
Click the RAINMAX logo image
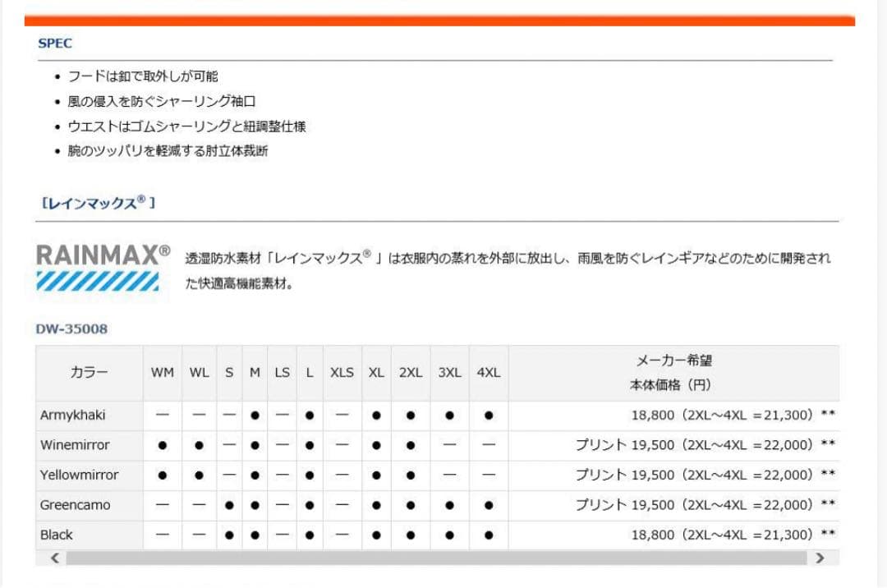click(x=103, y=267)
